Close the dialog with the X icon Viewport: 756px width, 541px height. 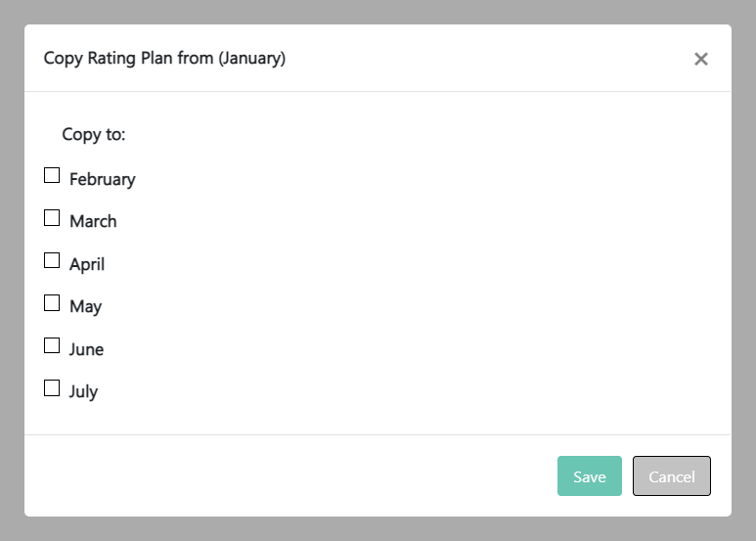click(x=700, y=59)
